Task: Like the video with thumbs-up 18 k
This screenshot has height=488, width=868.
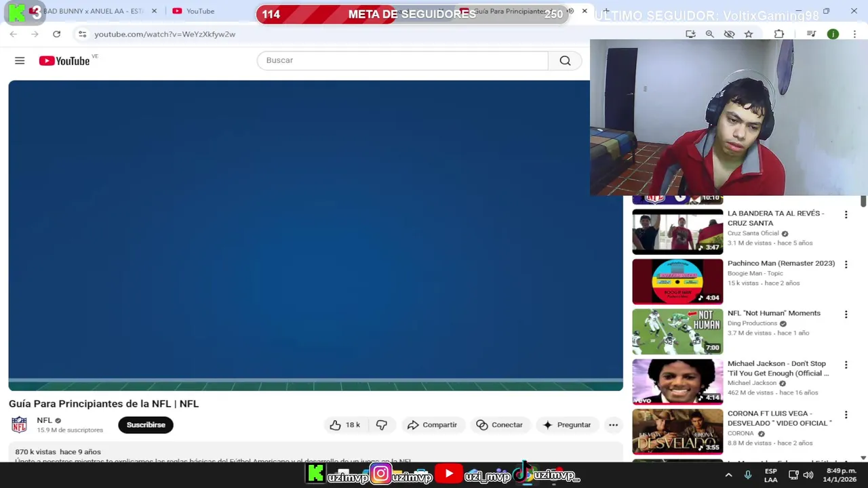Action: 345,425
